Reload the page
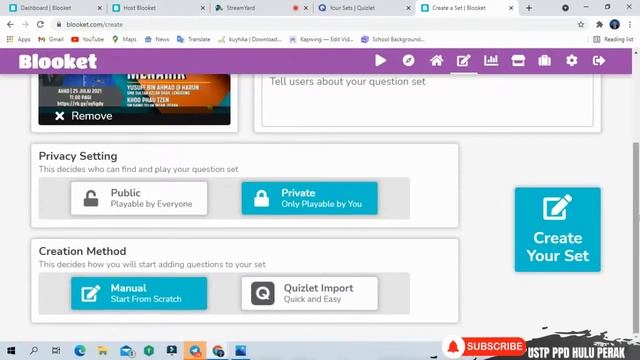The image size is (640, 360). pyautogui.click(x=40, y=24)
